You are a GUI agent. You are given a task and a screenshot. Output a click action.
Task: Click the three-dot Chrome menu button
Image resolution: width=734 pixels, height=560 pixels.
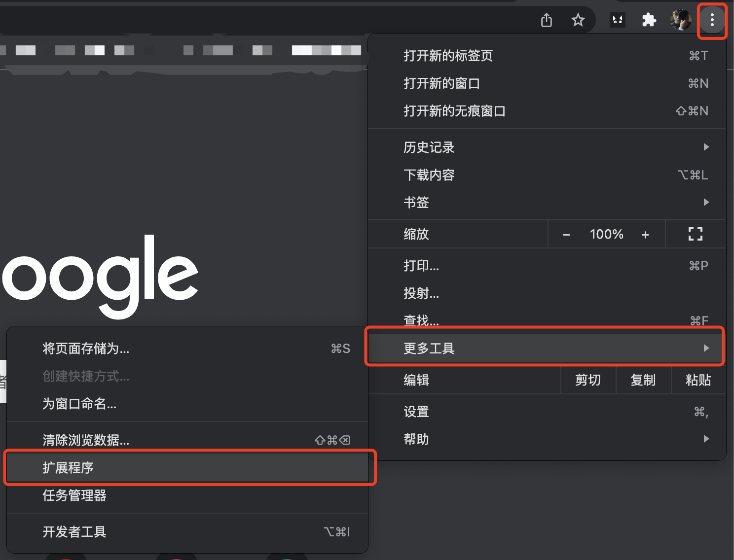pyautogui.click(x=712, y=20)
